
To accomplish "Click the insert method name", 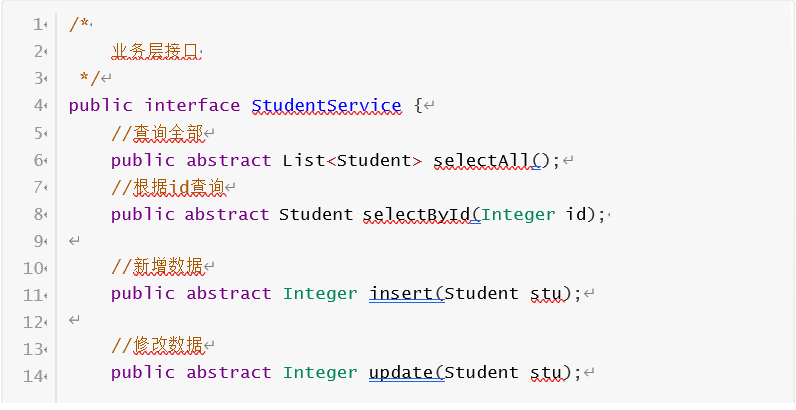I will 405,293.
